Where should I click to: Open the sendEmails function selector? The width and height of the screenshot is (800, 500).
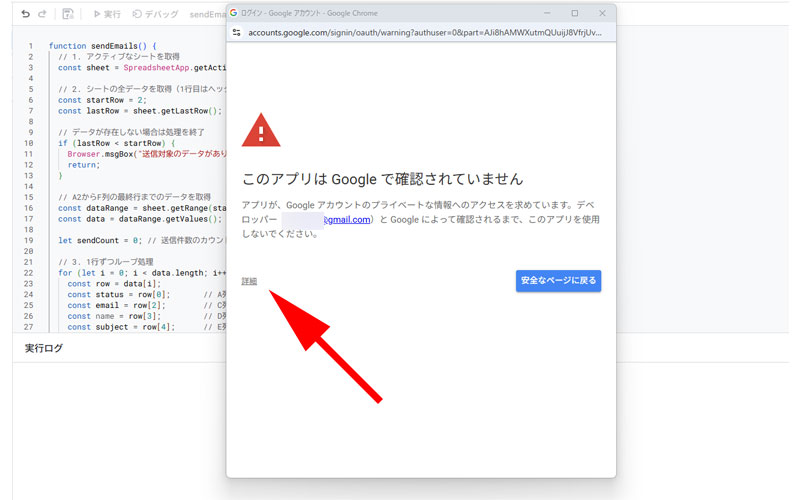(208, 14)
